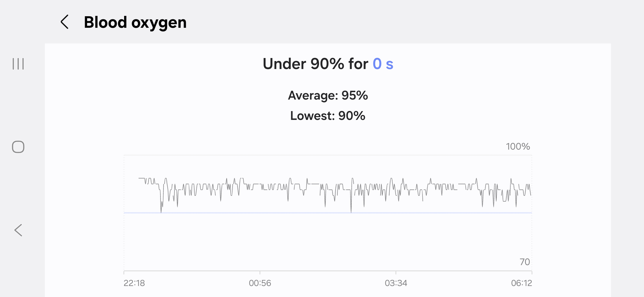Select the blue "0 s" duration value
The image size is (644, 297).
(x=383, y=64)
